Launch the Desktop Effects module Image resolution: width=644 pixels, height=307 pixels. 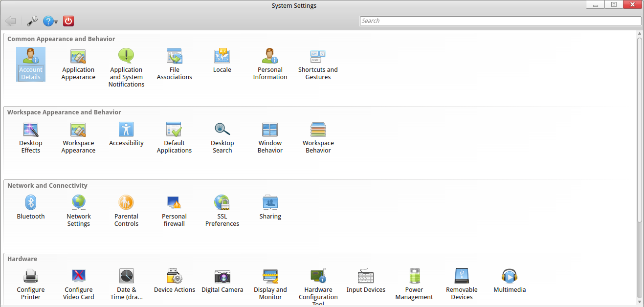click(31, 130)
